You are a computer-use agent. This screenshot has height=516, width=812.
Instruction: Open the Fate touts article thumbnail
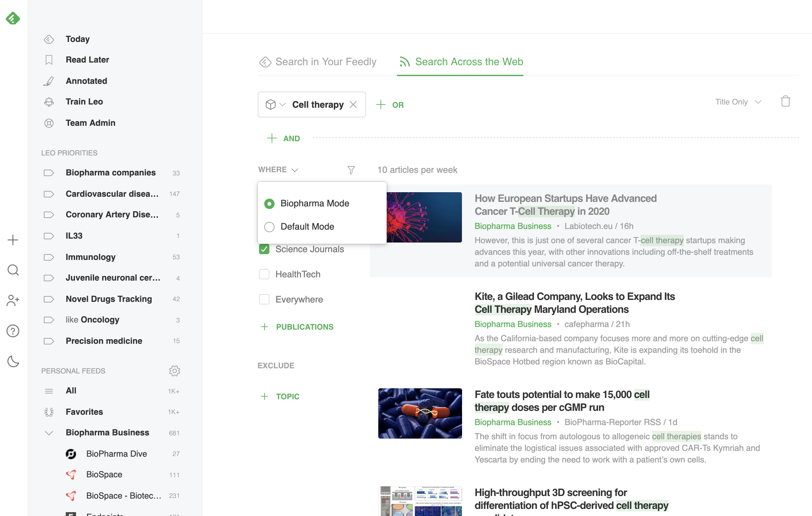click(x=420, y=413)
